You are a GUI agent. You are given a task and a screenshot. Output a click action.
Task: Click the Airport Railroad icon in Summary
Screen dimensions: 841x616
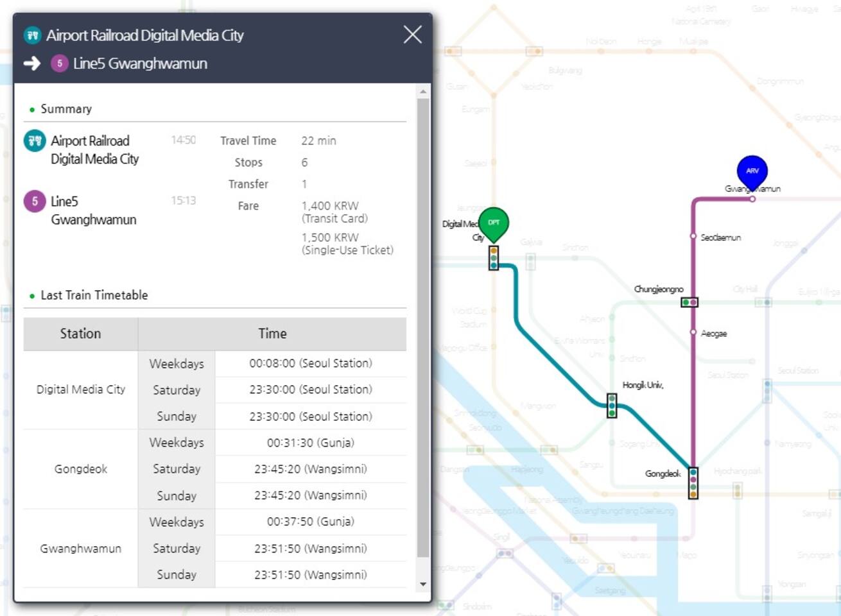click(x=35, y=141)
